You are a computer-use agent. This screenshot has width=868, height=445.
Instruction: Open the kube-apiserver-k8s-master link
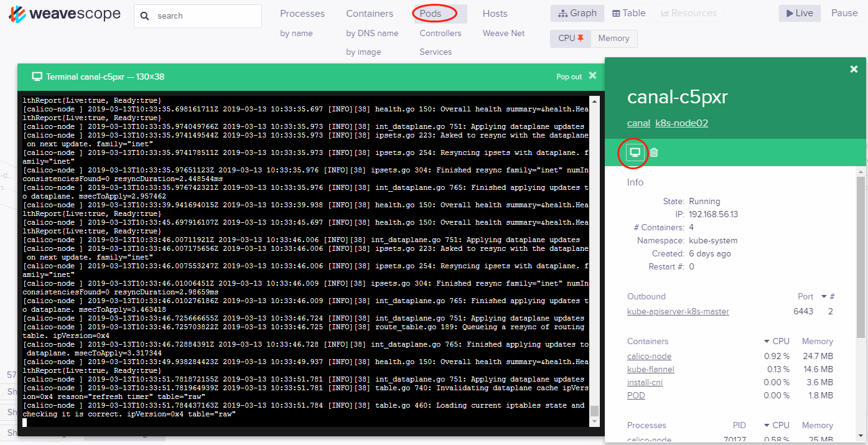[x=678, y=311]
